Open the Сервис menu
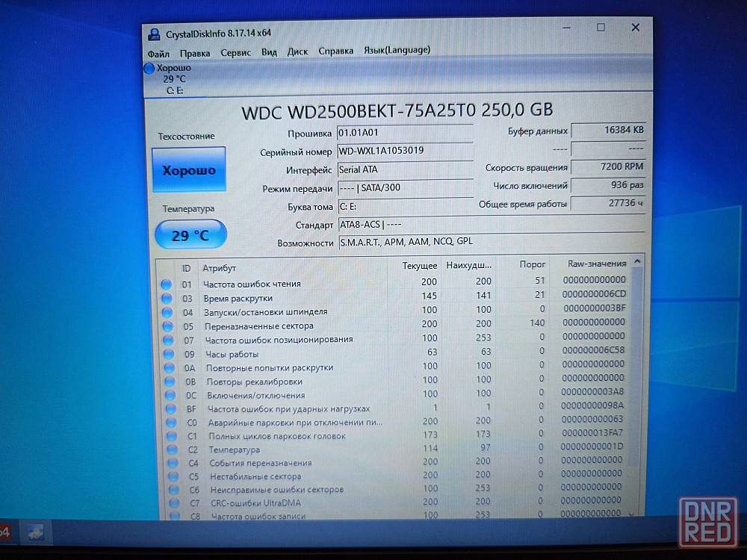 point(235,53)
